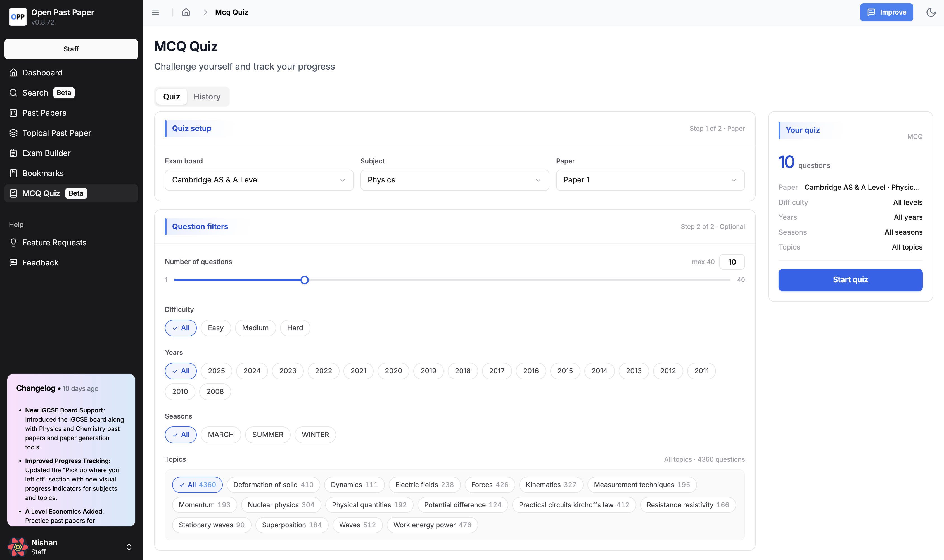
Task: Click the Staff role selector
Action: 71,49
